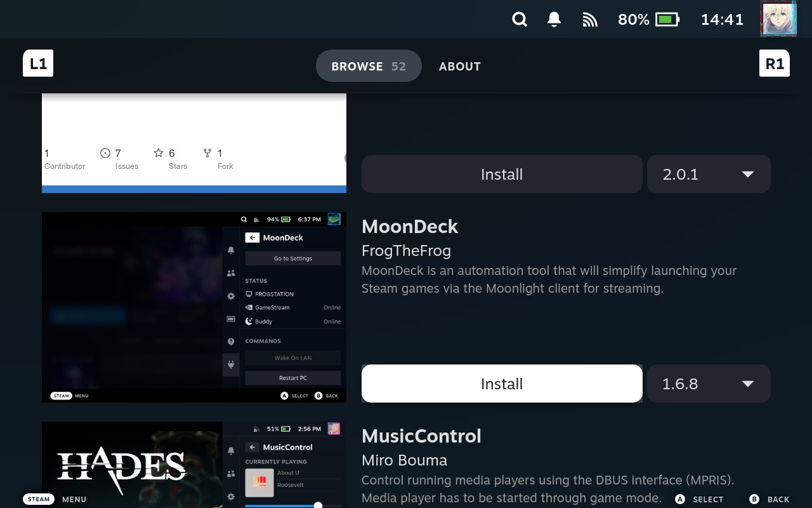The width and height of the screenshot is (812, 508).
Task: Expand the 2.0.1 version dropdown
Action: point(709,174)
